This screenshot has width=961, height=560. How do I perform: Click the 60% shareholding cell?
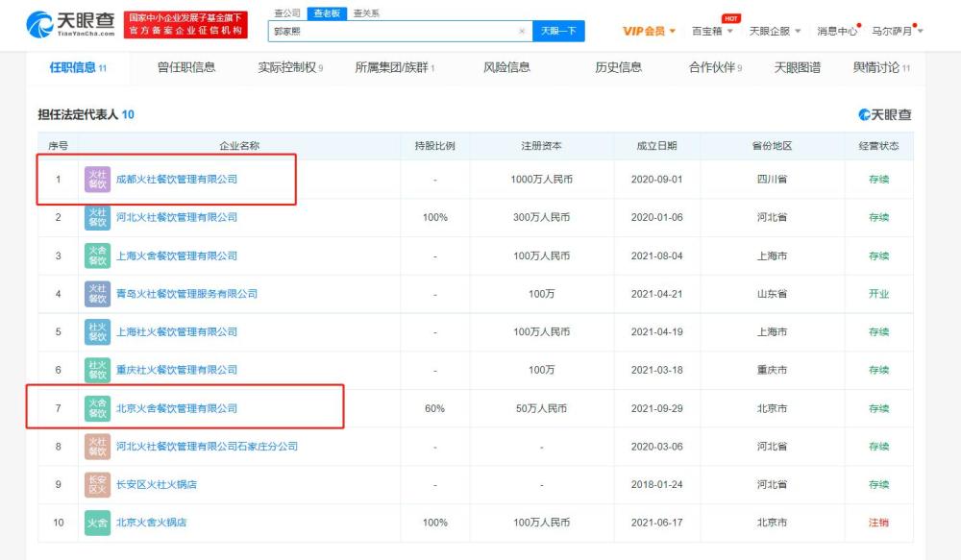(434, 408)
